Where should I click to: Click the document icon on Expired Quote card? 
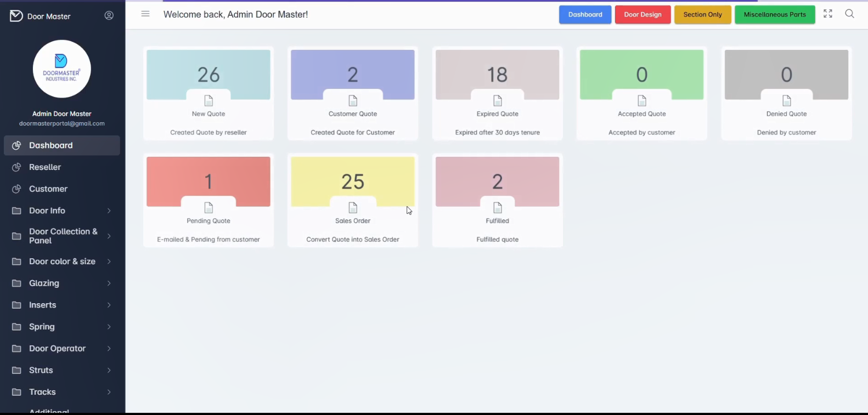(x=497, y=101)
